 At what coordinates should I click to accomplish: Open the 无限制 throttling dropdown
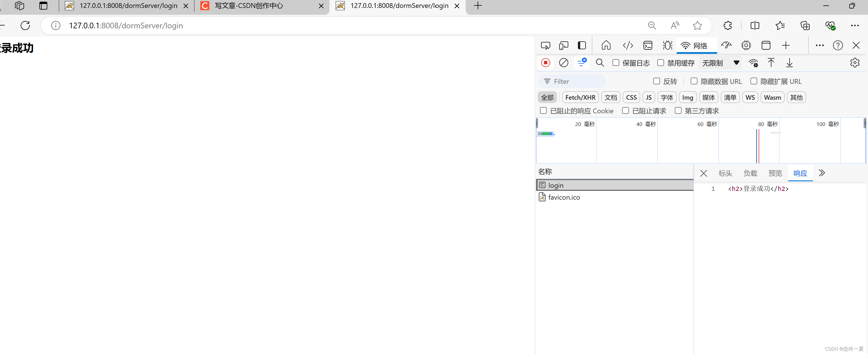(720, 63)
